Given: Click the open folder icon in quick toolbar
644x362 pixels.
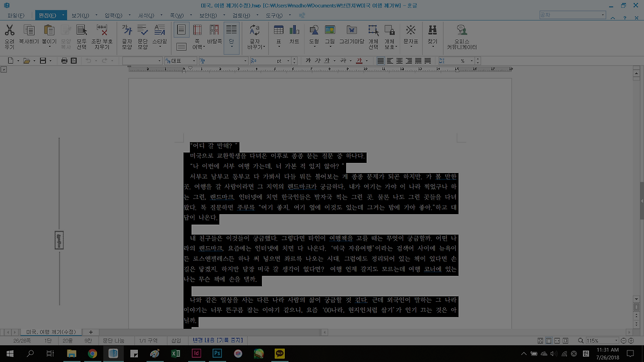Looking at the screenshot, I should pyautogui.click(x=27, y=61).
